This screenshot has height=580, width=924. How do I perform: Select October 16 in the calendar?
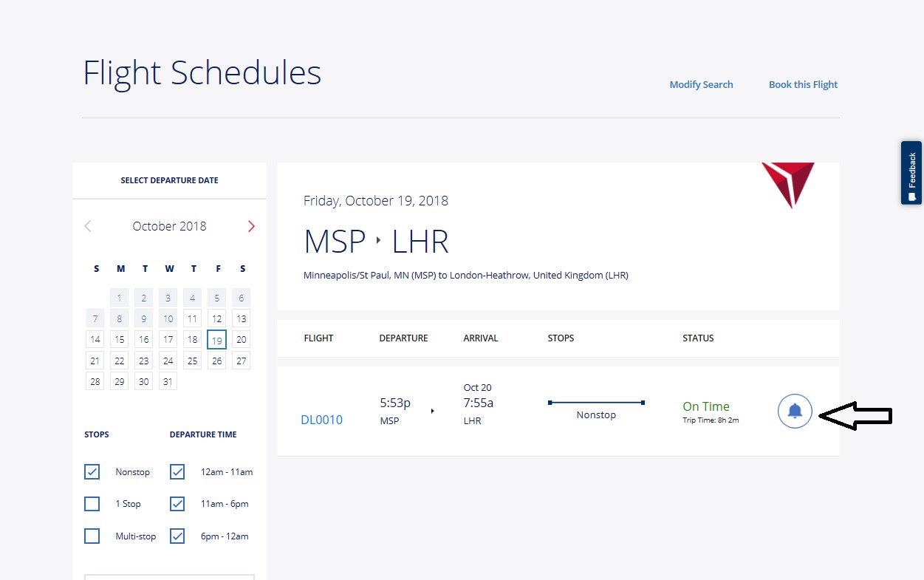(143, 339)
